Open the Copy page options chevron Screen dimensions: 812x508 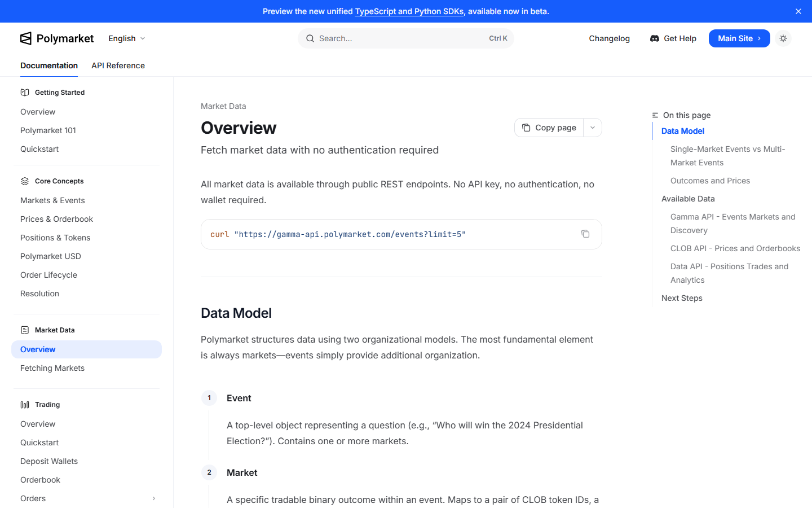click(593, 128)
